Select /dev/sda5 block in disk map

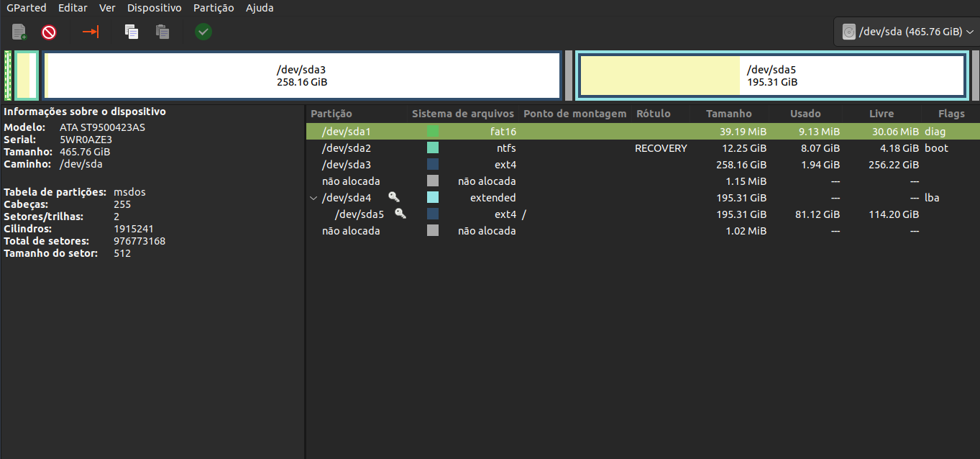coord(771,76)
